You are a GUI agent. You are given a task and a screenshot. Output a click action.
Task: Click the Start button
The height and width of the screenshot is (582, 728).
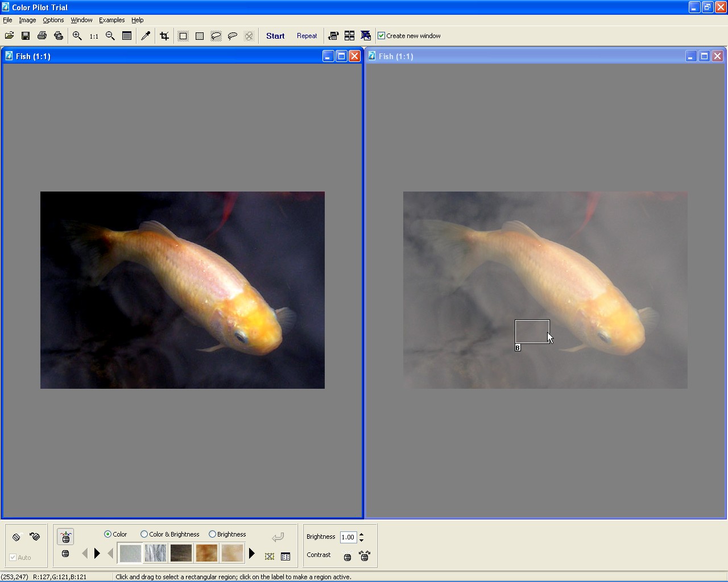(x=275, y=36)
